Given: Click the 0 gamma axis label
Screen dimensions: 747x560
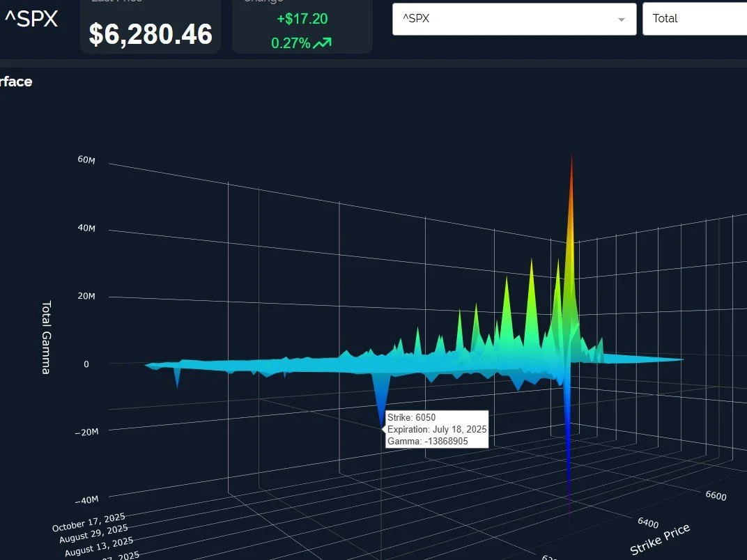Looking at the screenshot, I should click(x=86, y=364).
